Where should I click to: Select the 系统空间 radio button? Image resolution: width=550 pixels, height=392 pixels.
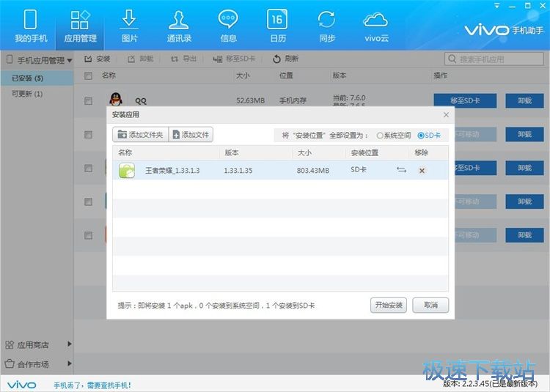(x=380, y=136)
